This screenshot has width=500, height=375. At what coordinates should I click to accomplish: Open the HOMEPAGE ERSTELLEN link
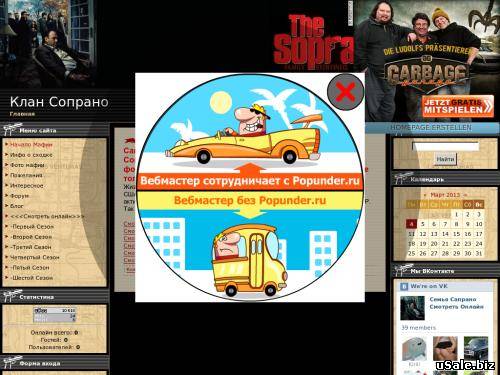[x=431, y=128]
